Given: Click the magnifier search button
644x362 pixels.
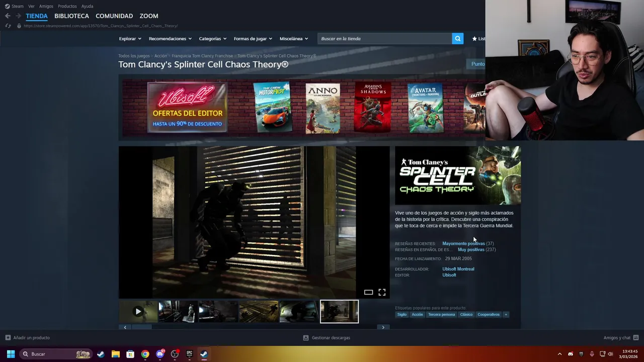Looking at the screenshot, I should pos(457,39).
